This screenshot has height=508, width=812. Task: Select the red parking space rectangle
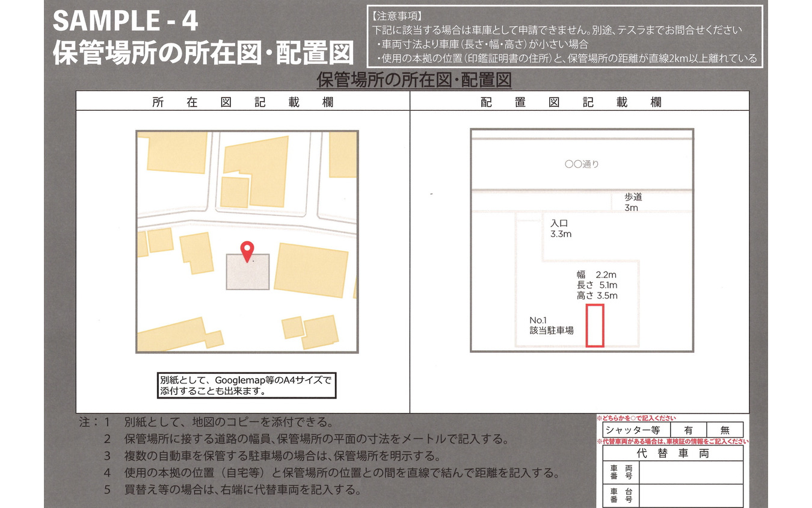tap(595, 326)
